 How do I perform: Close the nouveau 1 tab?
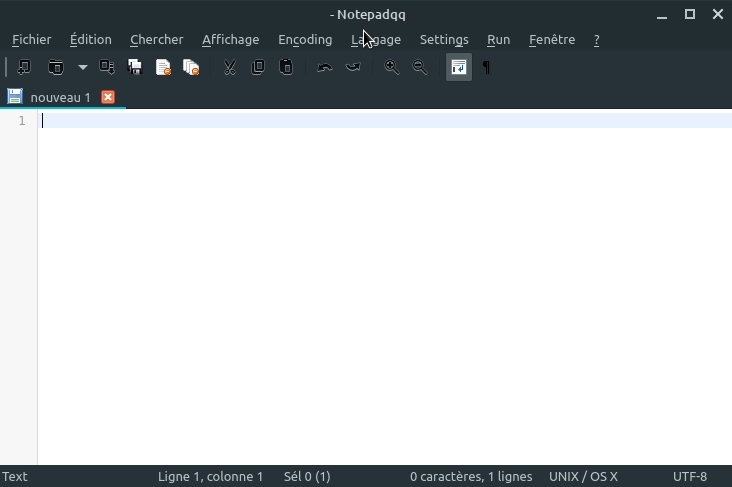(x=108, y=97)
